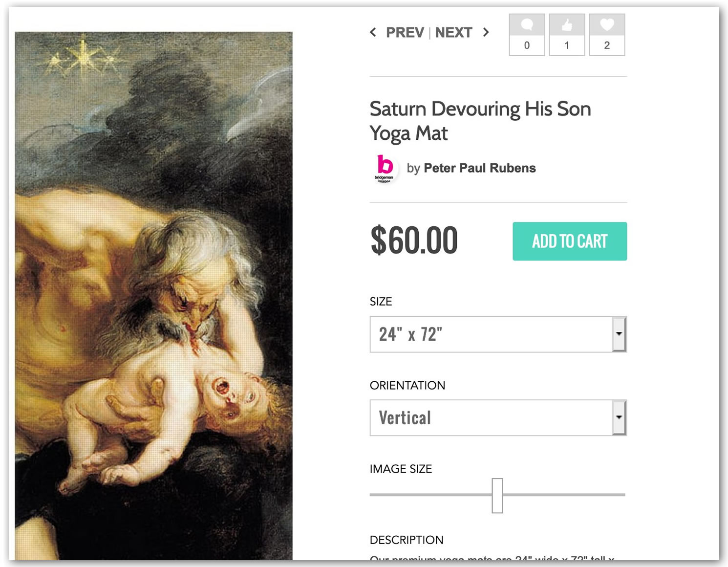The width and height of the screenshot is (728, 567).
Task: Click the left chevron before PREV
Action: pos(373,32)
